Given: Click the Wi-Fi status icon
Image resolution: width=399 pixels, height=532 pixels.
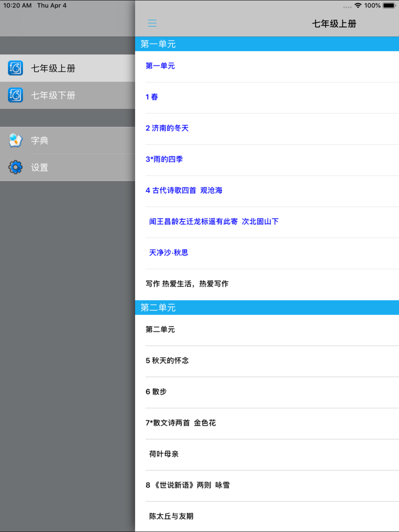Looking at the screenshot, I should [358, 6].
